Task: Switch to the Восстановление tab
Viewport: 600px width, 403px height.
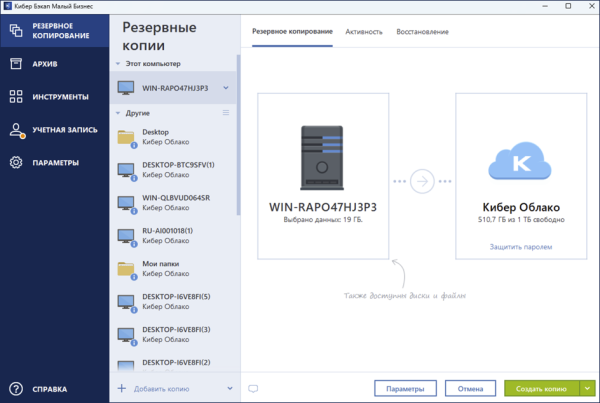Action: (424, 32)
